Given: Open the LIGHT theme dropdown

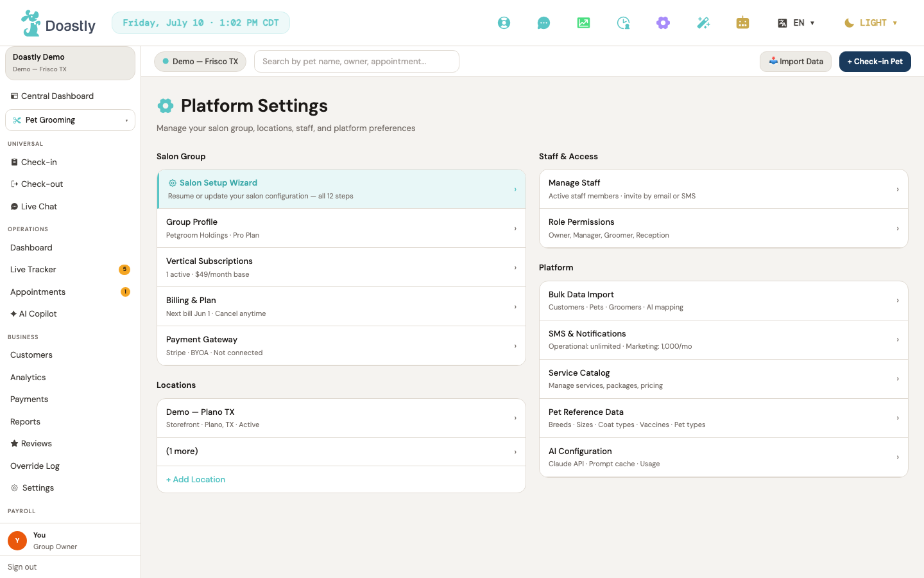Looking at the screenshot, I should tap(871, 23).
